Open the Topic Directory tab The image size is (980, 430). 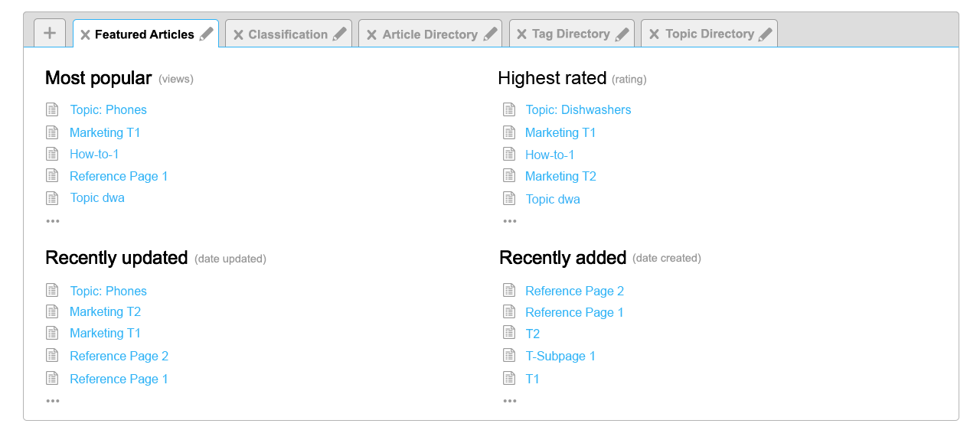709,34
